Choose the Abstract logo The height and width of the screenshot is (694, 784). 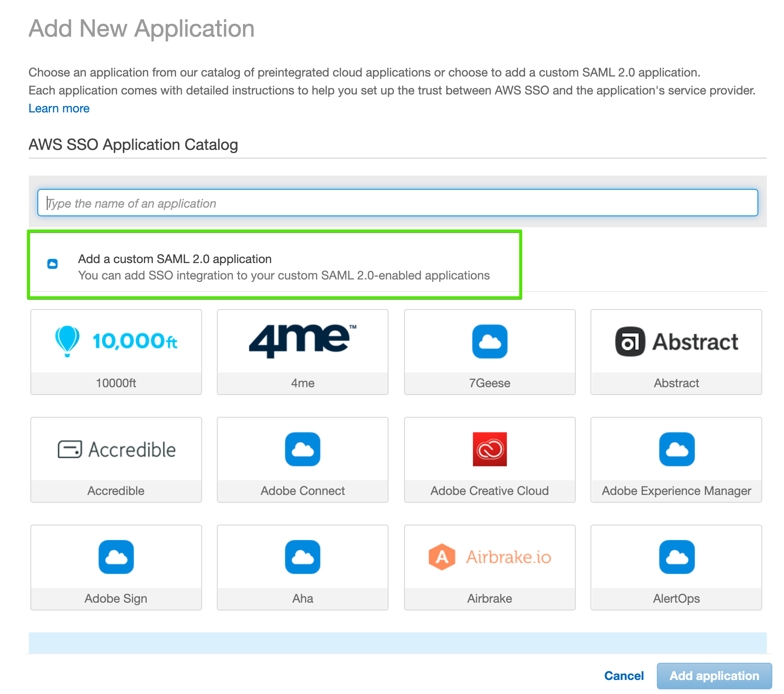[x=676, y=342]
